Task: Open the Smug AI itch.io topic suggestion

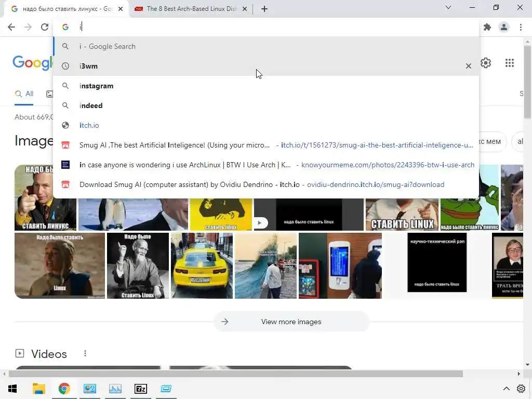Action: 266,145
